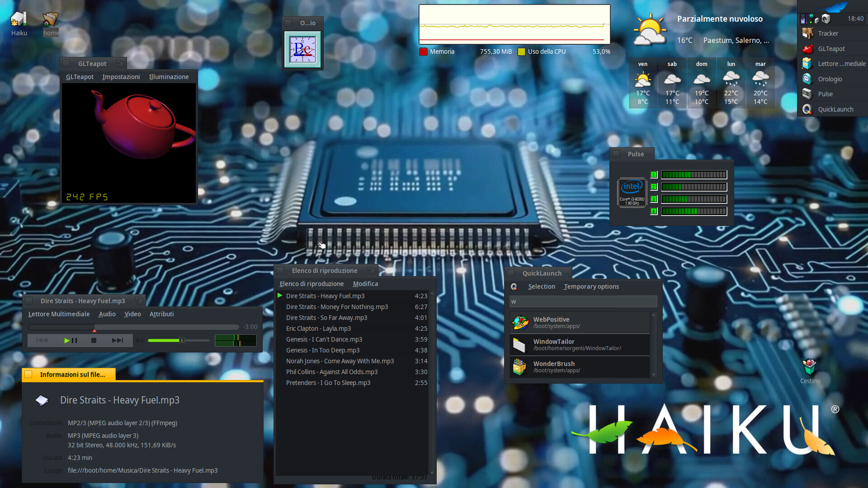The width and height of the screenshot is (868, 488).
Task: Select Pretenders - I Go To Sleep.mp3
Action: click(352, 383)
